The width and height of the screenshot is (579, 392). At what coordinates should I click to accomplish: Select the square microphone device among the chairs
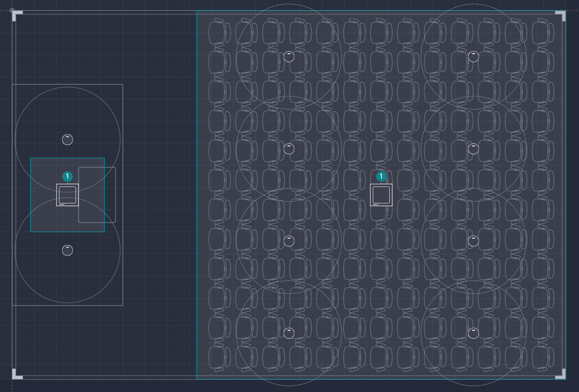[x=381, y=195]
